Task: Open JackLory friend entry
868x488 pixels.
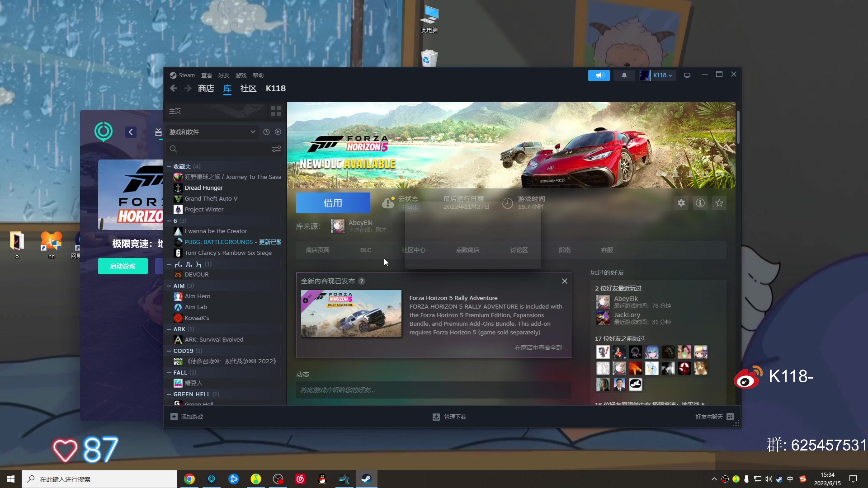Action: point(633,318)
